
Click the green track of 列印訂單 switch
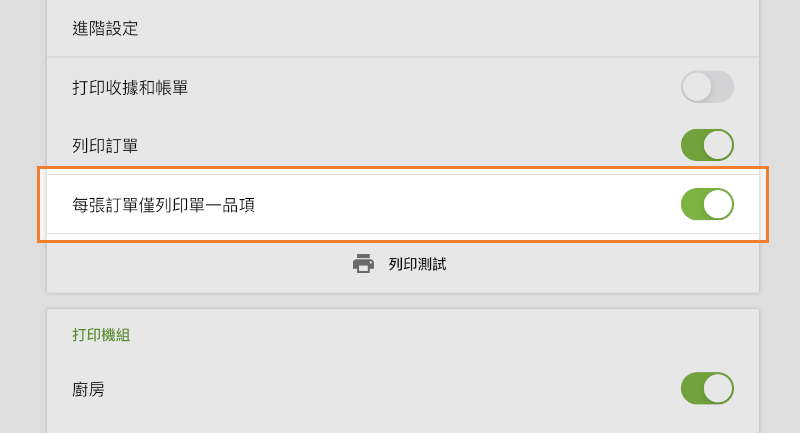(x=691, y=145)
